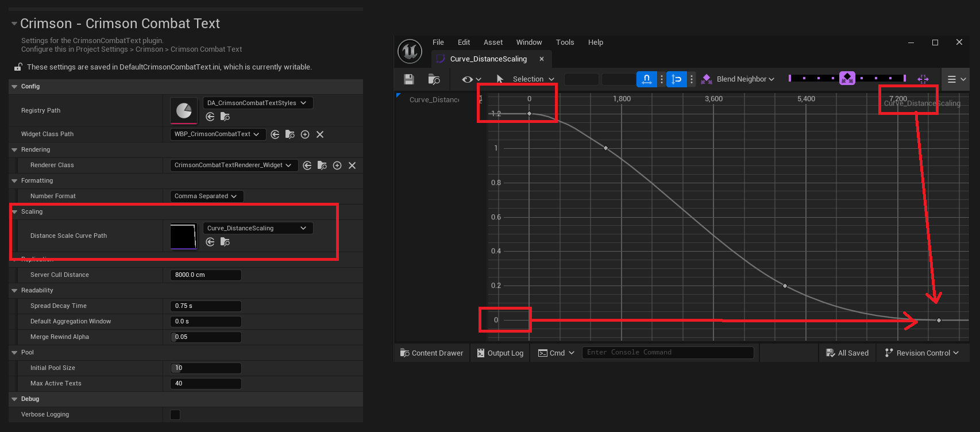Viewport: 980px width, 432px height.
Task: Create new class for Widget Class Path
Action: click(305, 134)
